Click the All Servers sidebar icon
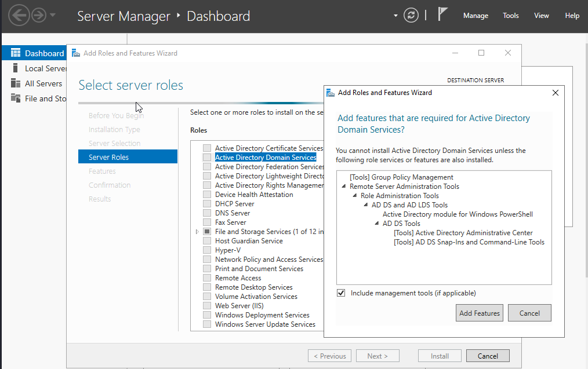Image resolution: width=588 pixels, height=369 pixels. coord(16,83)
